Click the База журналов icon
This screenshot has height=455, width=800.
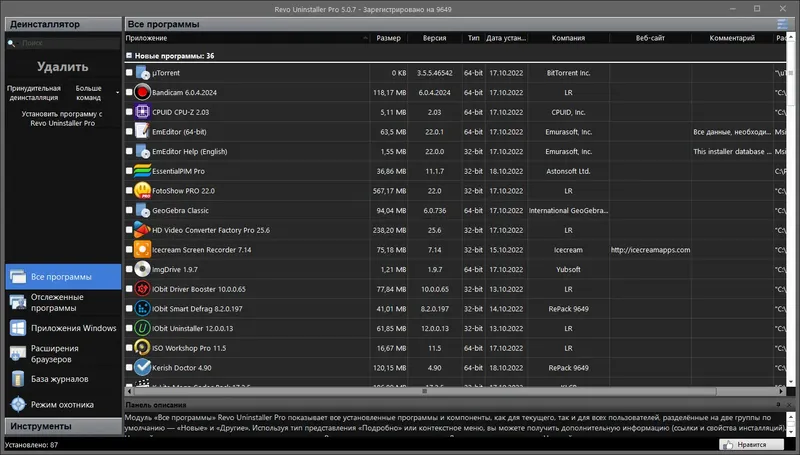point(18,379)
